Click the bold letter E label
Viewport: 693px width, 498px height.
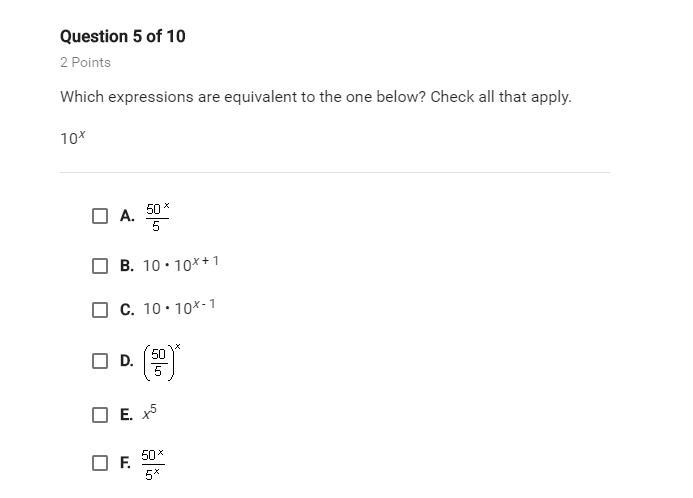tap(126, 415)
